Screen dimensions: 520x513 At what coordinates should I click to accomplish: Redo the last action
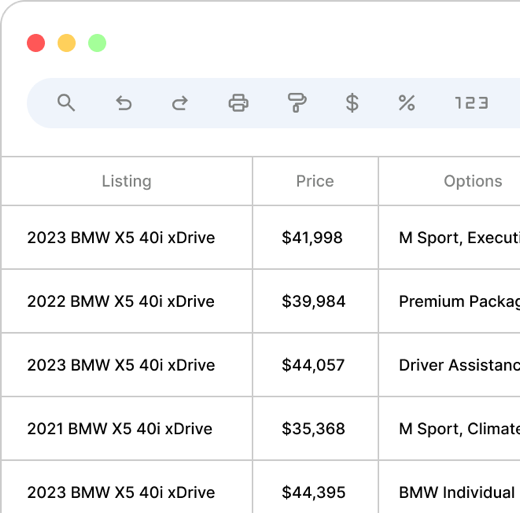[x=180, y=103]
